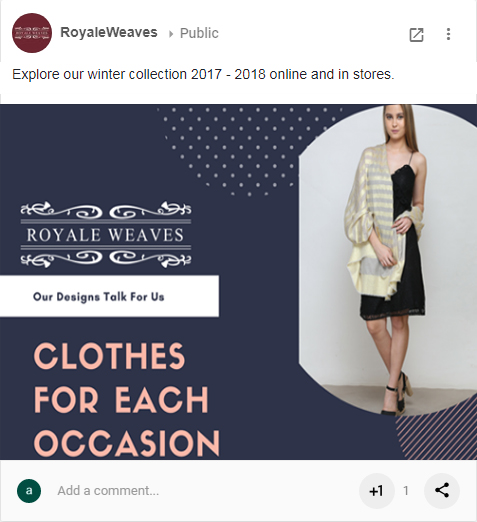Click the model photo in the circle
The width and height of the screenshot is (477, 522).
tap(388, 260)
